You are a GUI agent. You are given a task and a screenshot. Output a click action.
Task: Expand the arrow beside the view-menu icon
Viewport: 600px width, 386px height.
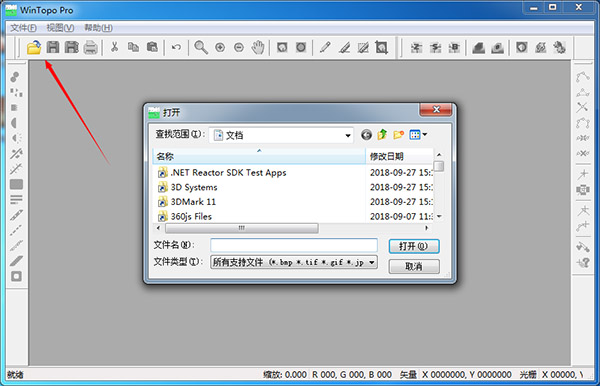(x=425, y=135)
